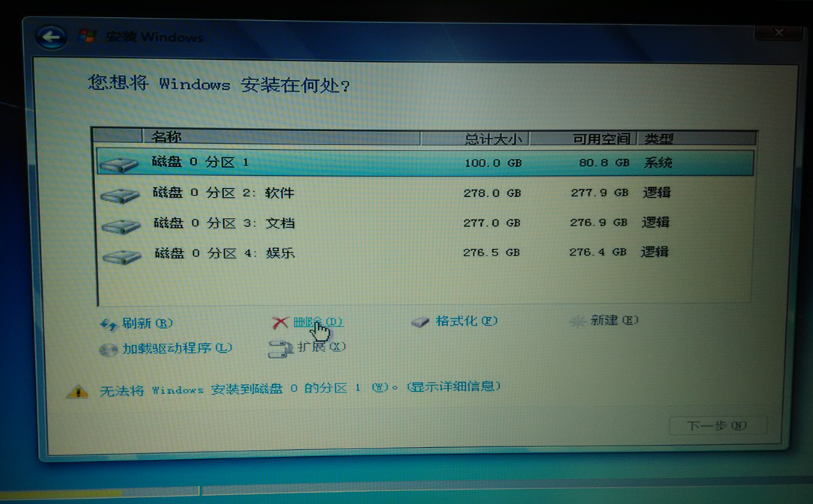The width and height of the screenshot is (813, 504).
Task: Click the 系统 type cell
Action: (658, 163)
